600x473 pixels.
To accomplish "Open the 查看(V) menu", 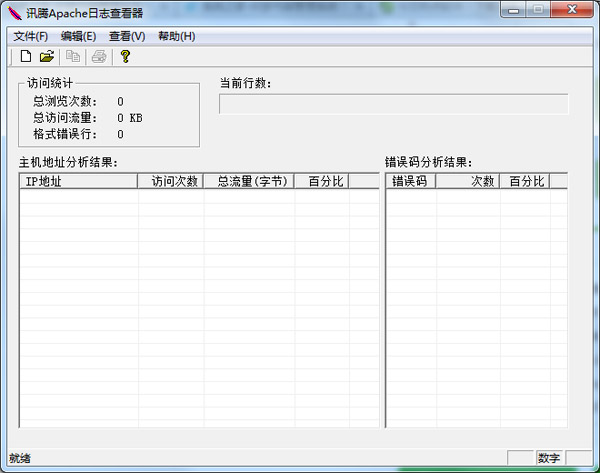I will 127,36.
